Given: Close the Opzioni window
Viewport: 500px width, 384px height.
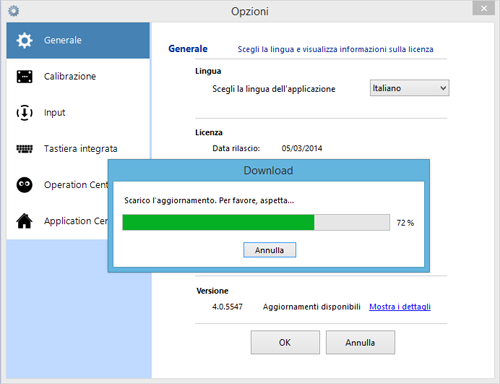Looking at the screenshot, I should (x=484, y=8).
